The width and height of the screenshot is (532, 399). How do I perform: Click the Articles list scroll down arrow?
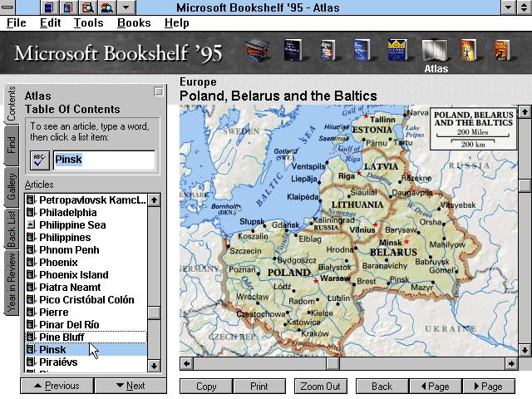(154, 366)
